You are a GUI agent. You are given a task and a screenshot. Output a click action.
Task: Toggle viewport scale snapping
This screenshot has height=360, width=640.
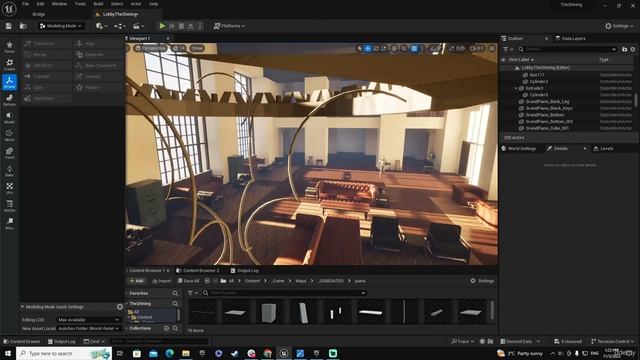click(x=451, y=49)
